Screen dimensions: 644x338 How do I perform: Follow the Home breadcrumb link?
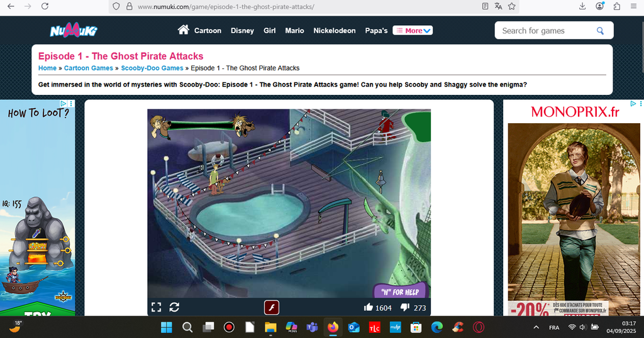click(x=47, y=68)
